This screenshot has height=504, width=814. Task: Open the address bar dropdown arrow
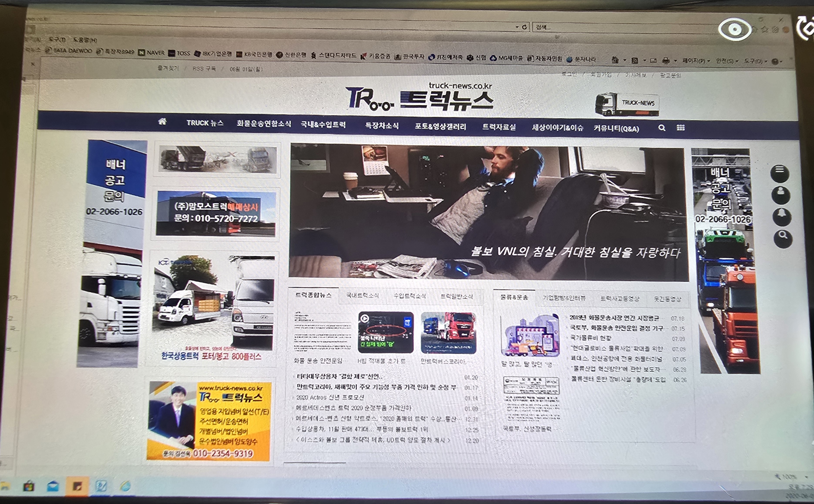coord(517,27)
